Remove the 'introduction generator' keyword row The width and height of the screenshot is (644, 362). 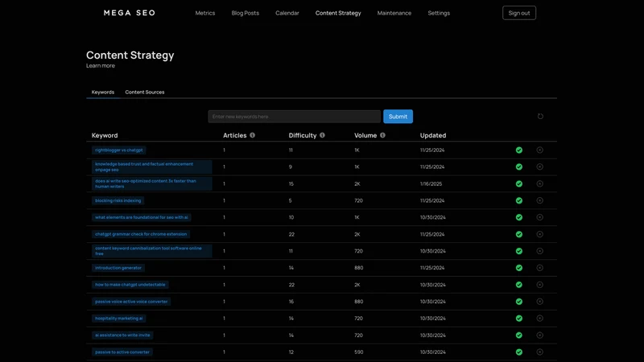pos(539,268)
